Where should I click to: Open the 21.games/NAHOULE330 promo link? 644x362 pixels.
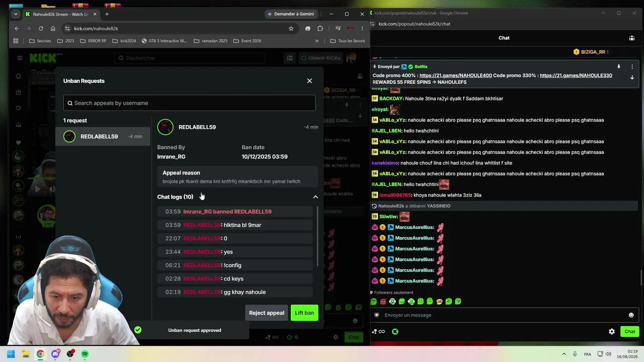point(576,75)
